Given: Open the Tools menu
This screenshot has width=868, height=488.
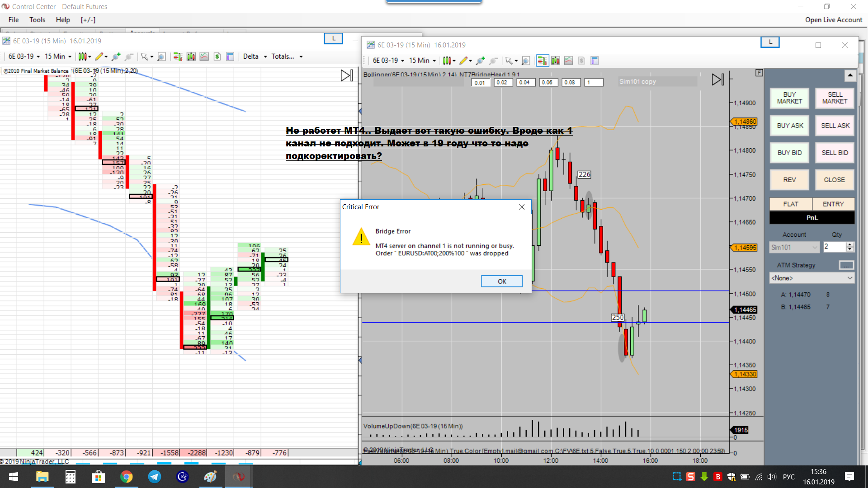Looking at the screenshot, I should click(37, 20).
